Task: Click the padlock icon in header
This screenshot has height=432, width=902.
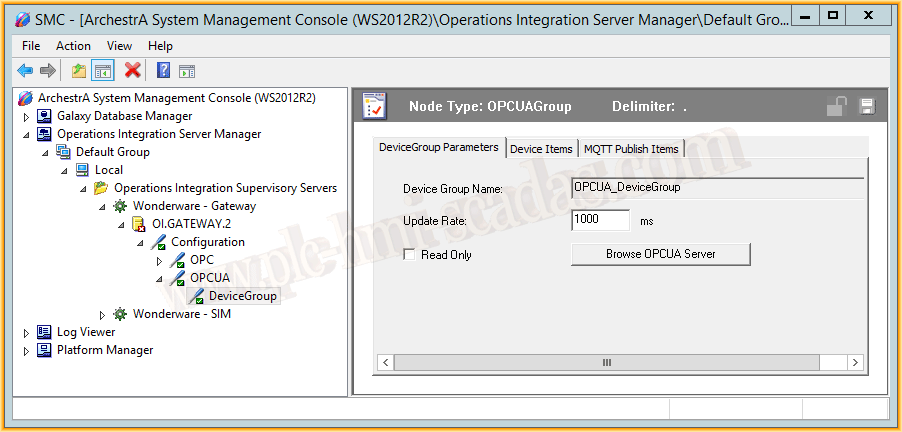Action: [x=837, y=106]
